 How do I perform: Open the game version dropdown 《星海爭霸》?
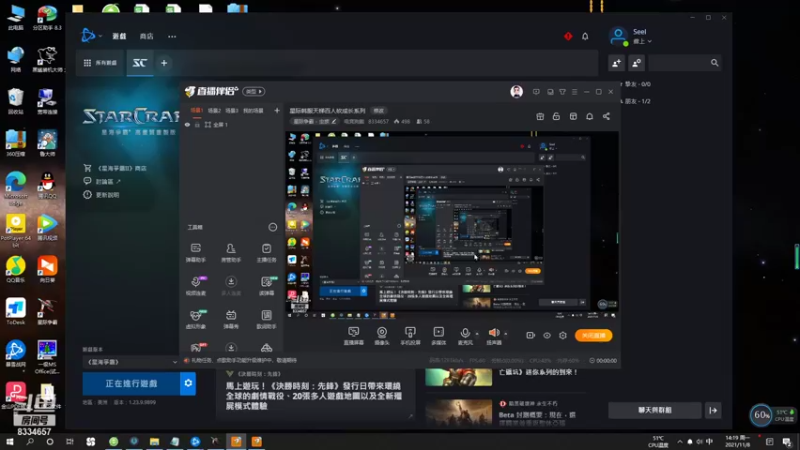click(131, 362)
